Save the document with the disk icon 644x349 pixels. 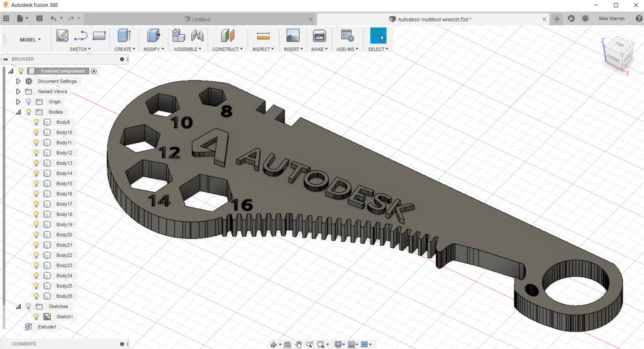tap(40, 18)
